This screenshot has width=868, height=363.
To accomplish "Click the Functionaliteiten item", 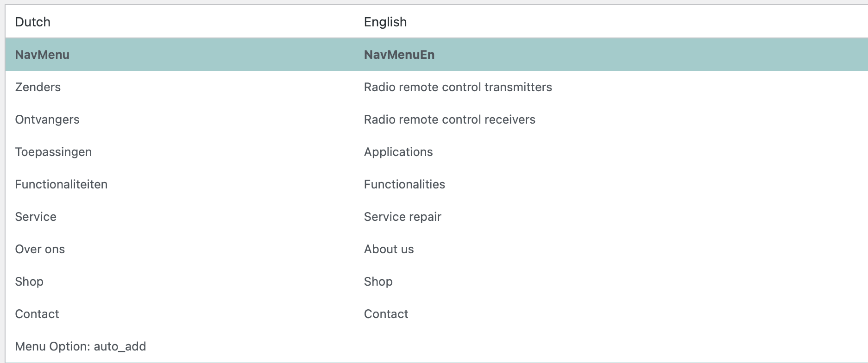I will (61, 184).
